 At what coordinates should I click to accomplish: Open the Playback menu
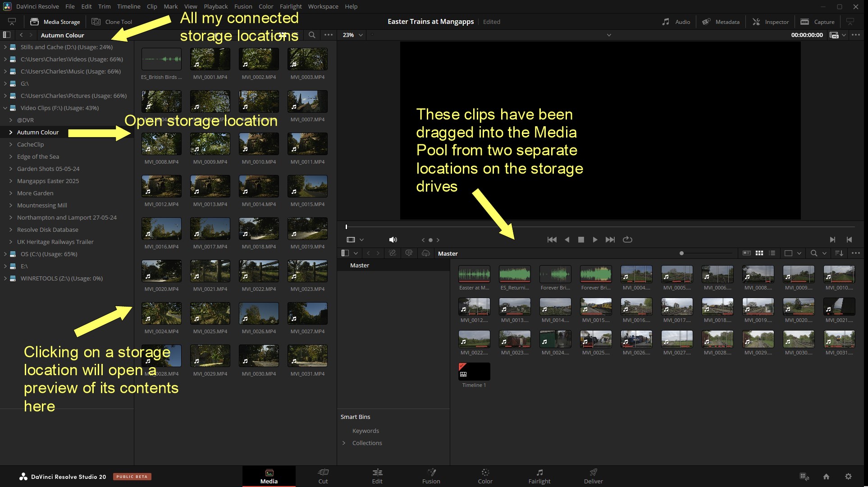pos(215,6)
